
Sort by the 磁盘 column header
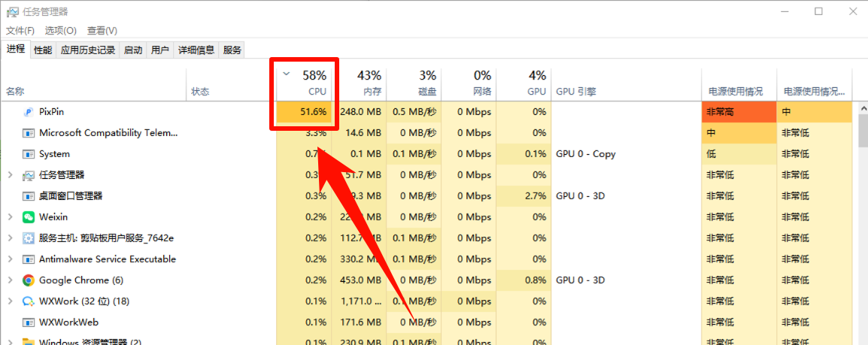point(414,85)
